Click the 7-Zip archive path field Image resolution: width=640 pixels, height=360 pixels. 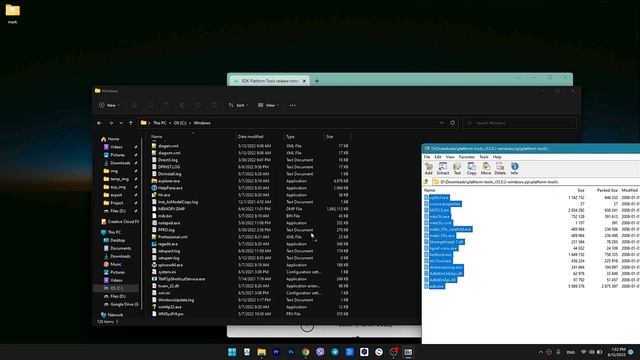[537, 182]
